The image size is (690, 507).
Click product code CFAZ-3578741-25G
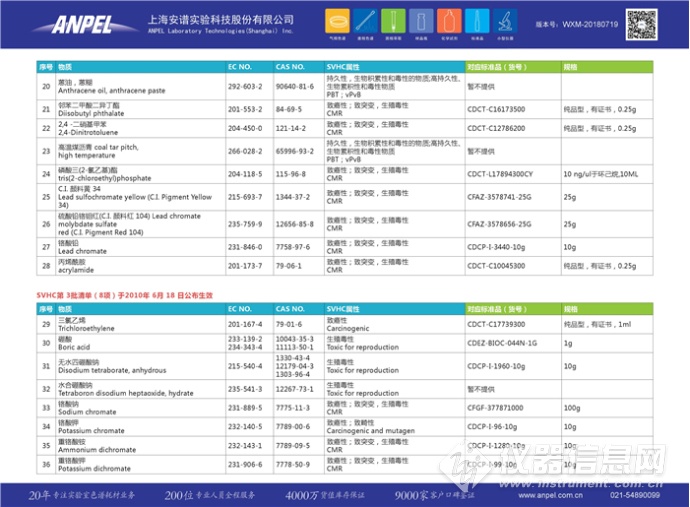(x=499, y=197)
